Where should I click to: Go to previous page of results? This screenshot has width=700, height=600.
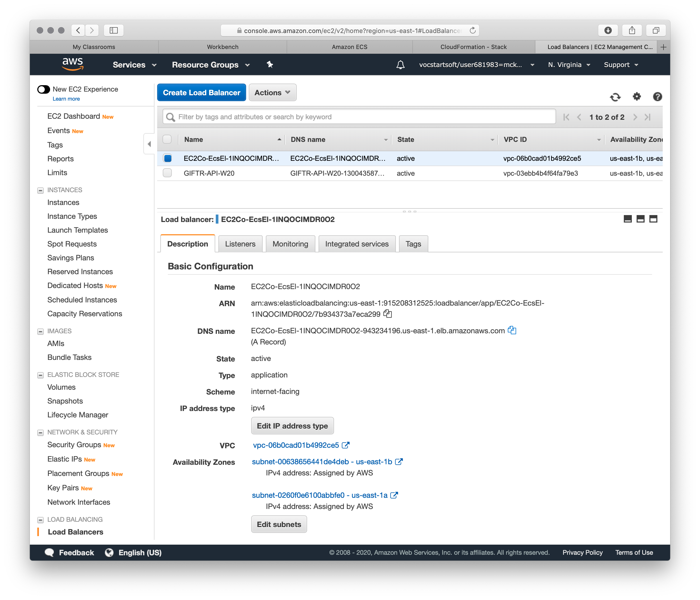pos(579,117)
